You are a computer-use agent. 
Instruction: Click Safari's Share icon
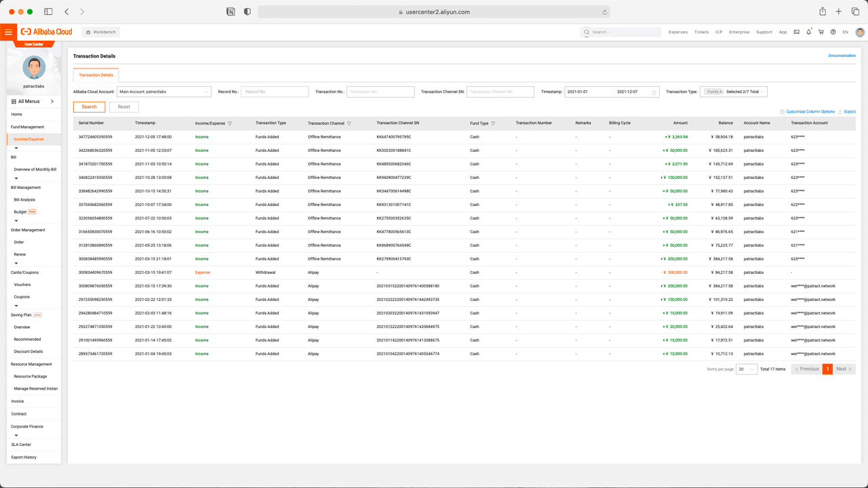[x=823, y=12]
